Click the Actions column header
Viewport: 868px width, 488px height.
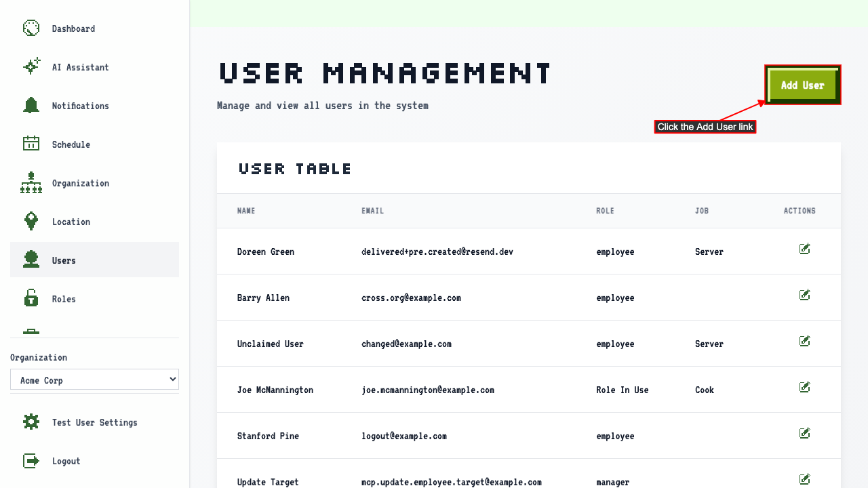(x=800, y=211)
